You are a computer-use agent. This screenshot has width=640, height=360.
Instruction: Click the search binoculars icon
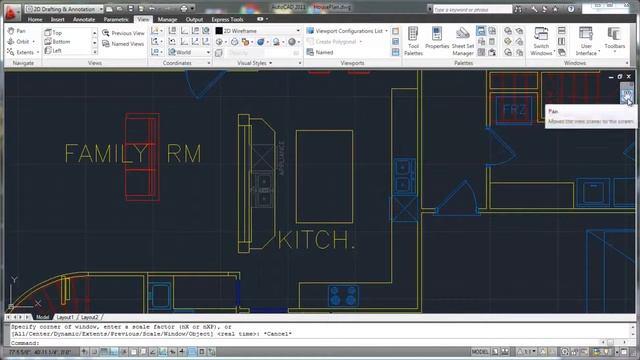click(518, 9)
